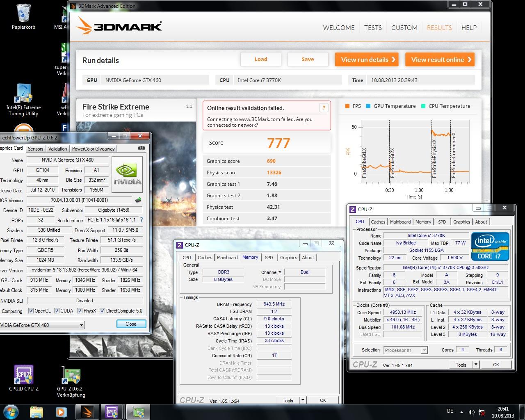Image resolution: width=525 pixels, height=420 pixels.
Task: Click the Physics score value 13326
Action: click(274, 173)
